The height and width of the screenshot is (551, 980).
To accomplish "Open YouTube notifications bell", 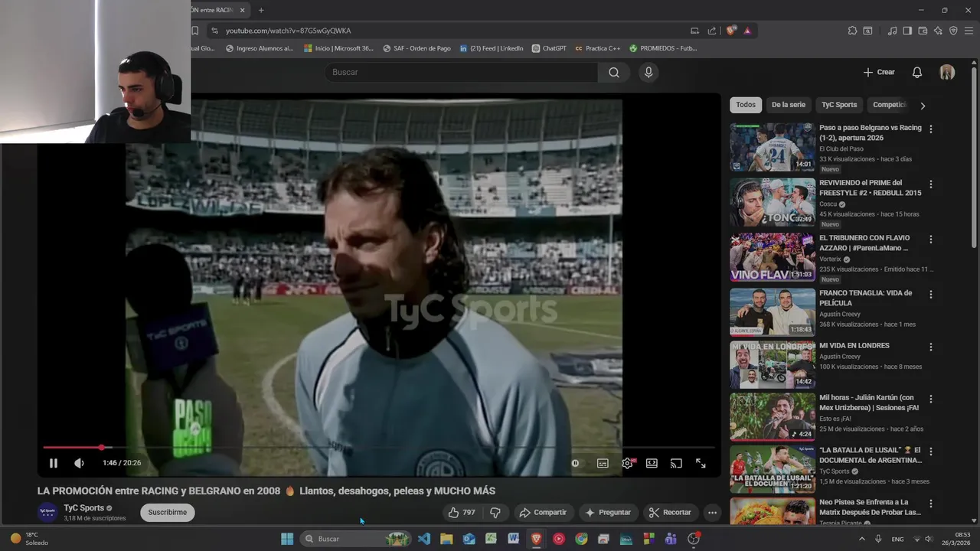I will [917, 72].
